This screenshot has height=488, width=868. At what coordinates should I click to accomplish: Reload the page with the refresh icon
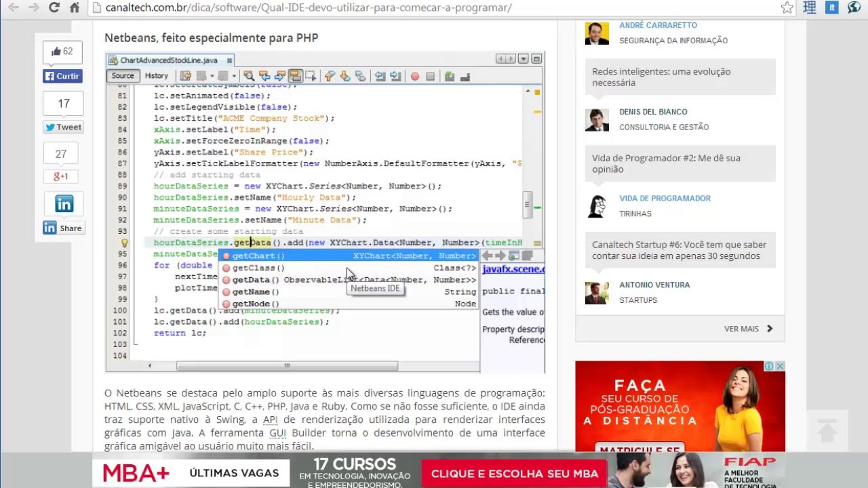[54, 8]
